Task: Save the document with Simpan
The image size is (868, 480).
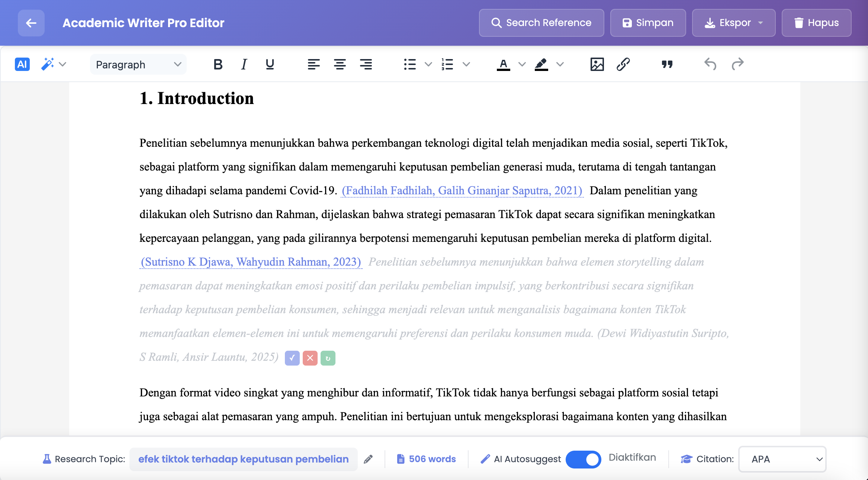Action: (648, 23)
